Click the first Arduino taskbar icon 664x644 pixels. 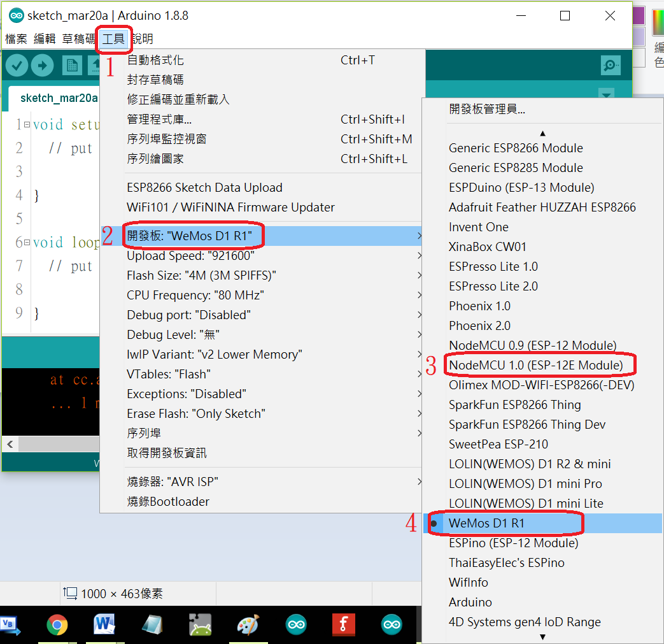(x=296, y=624)
